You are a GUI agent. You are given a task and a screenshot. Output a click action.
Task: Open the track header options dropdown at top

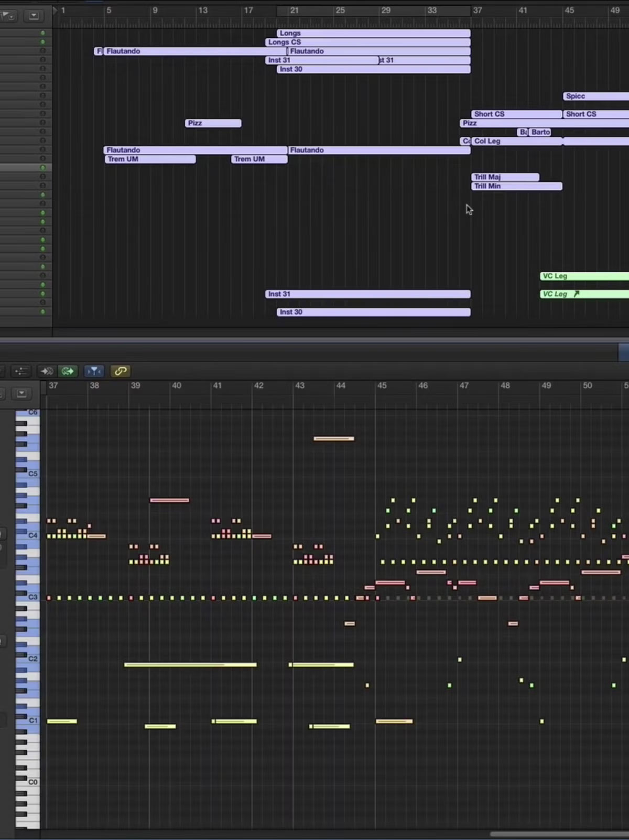click(x=34, y=16)
